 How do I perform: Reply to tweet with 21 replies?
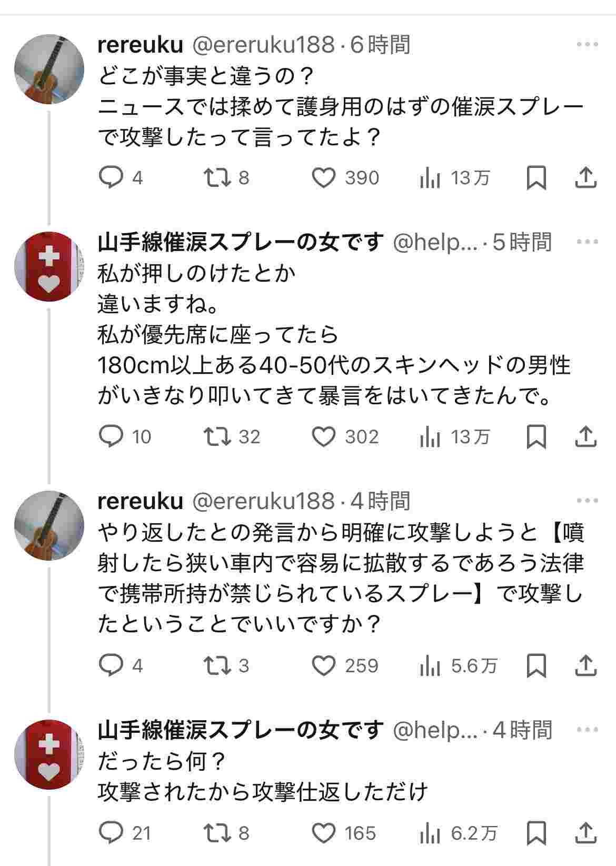coord(111,833)
